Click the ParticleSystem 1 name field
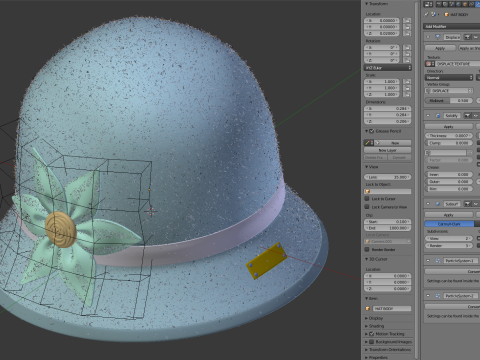Viewport: 480px width, 360px height. [461, 261]
